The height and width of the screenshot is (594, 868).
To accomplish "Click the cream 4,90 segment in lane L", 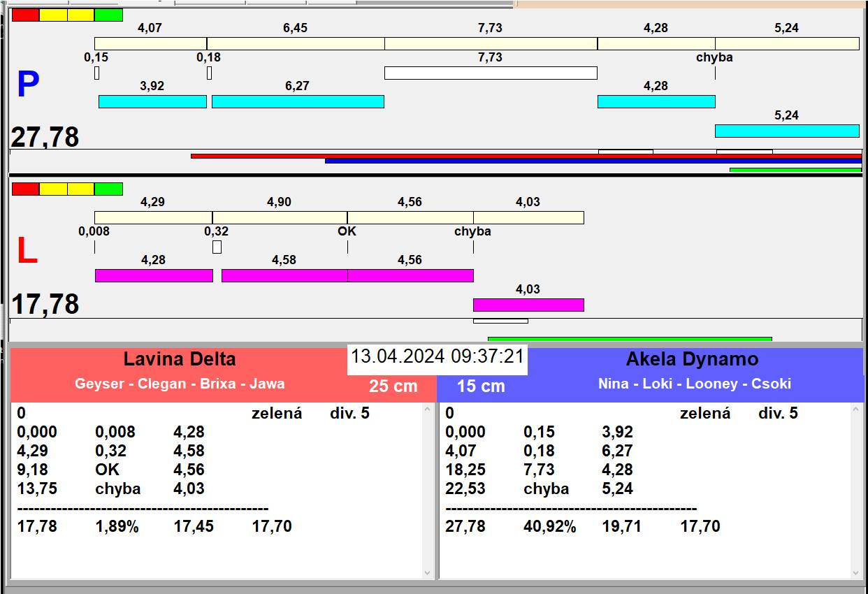I will coord(280,217).
